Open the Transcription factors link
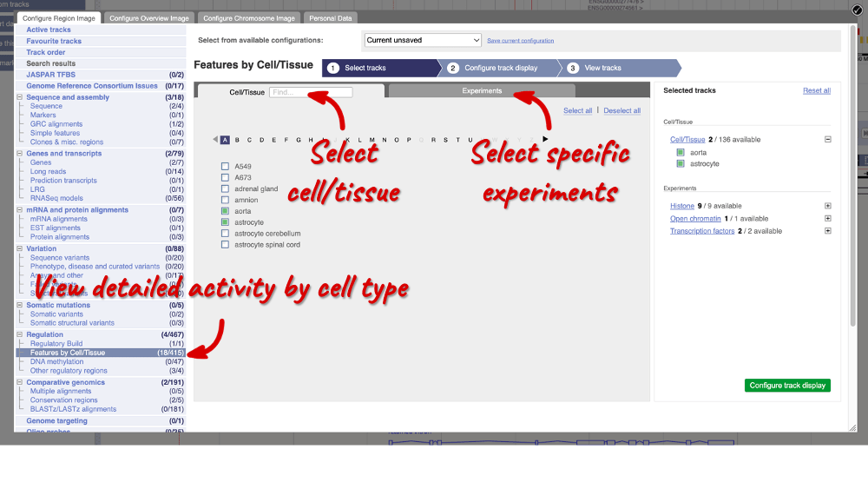868x489 pixels. pos(702,231)
